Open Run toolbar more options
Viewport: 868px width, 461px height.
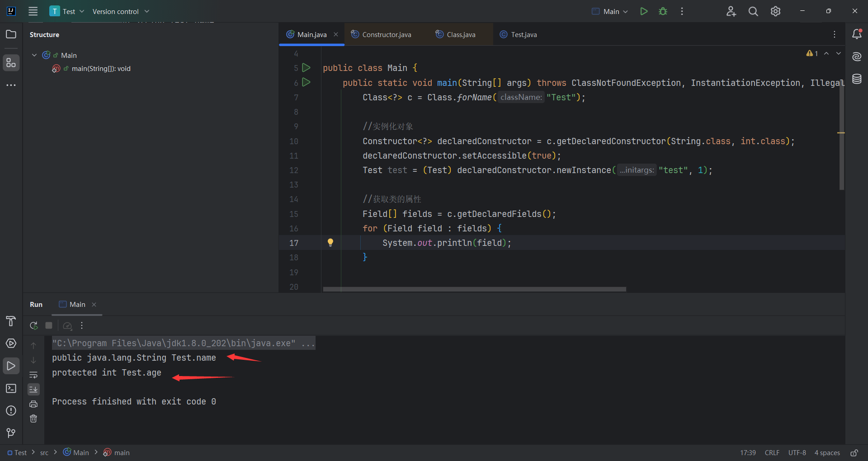pyautogui.click(x=82, y=325)
